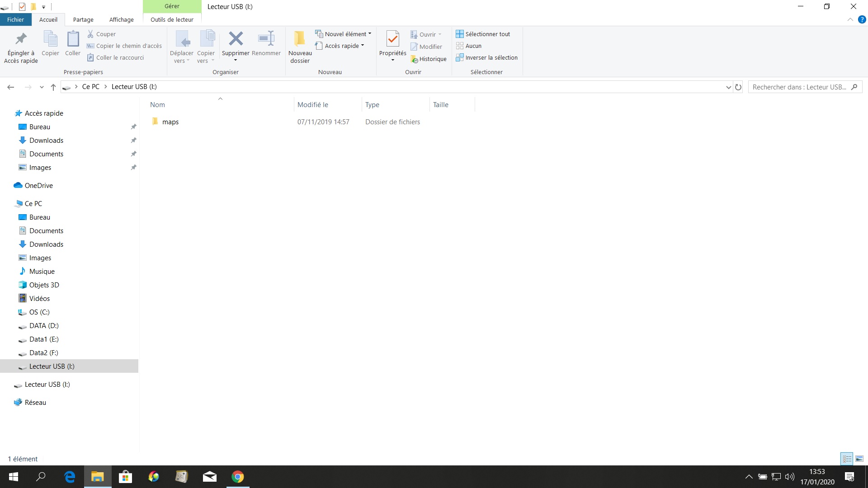Open Google Chrome from the taskbar
Viewport: 868px width, 488px height.
pos(238,477)
